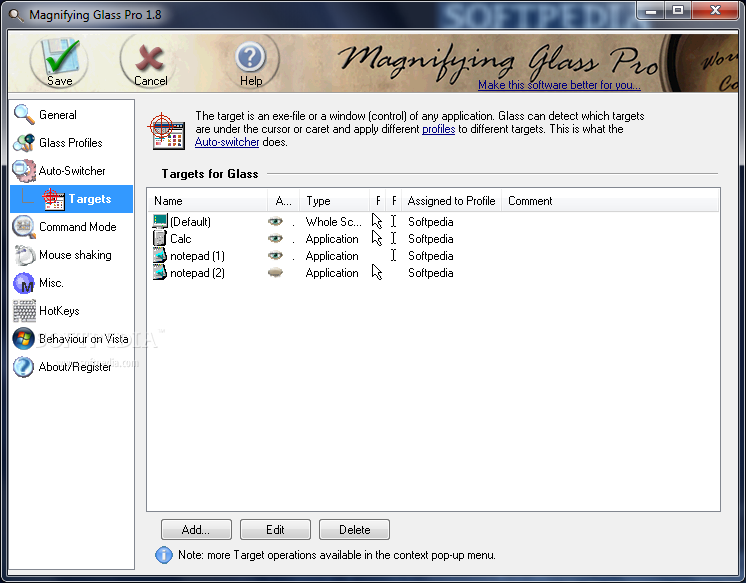Open the profiles hyperlink
This screenshot has width=746, height=583.
tap(438, 129)
